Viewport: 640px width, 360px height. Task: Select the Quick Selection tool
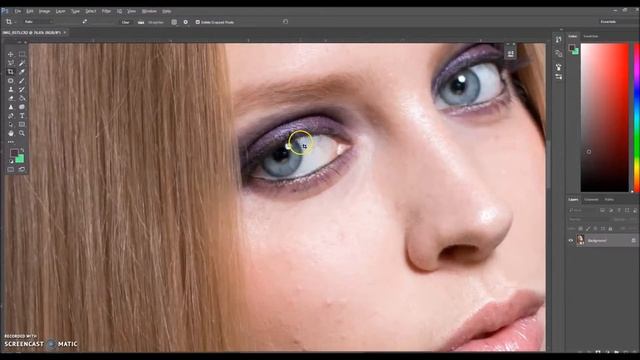pos(22,63)
